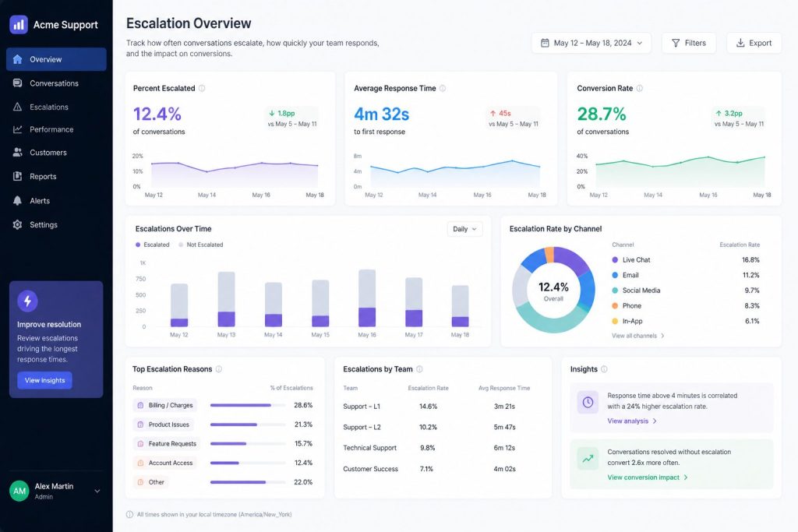Viewport: 798px width, 532px height.
Task: Click the info icon next to Escalations by Team
Action: [419, 369]
